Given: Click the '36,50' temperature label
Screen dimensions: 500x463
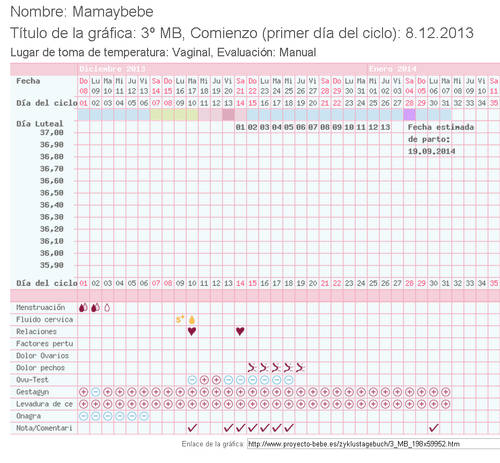Looking at the screenshot, I should 52,193.
